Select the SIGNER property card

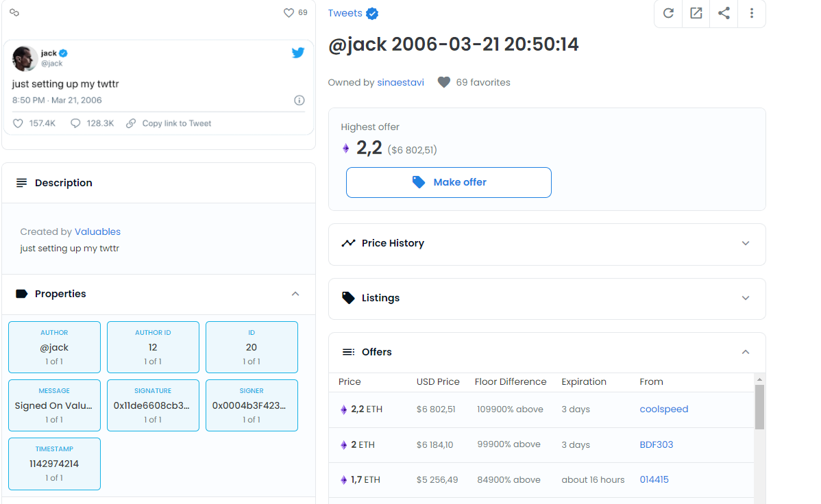pos(252,405)
